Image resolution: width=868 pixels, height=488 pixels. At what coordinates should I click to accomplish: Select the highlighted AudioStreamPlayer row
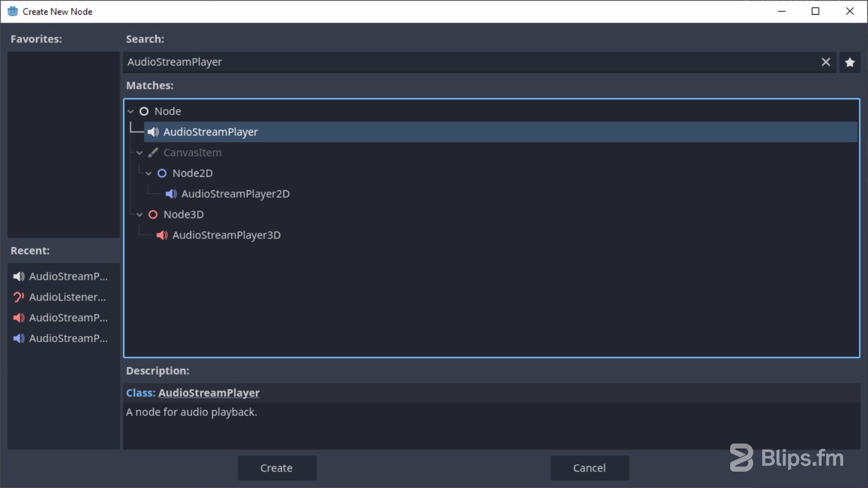pos(501,132)
